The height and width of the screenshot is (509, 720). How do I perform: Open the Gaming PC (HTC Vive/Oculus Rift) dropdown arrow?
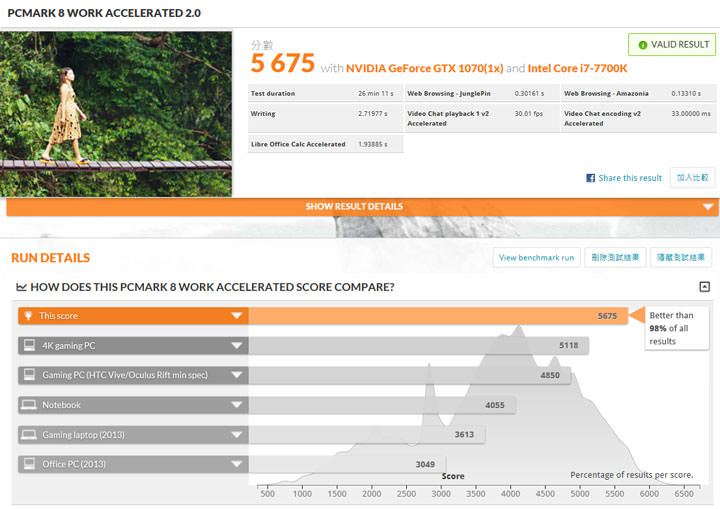[x=237, y=376]
